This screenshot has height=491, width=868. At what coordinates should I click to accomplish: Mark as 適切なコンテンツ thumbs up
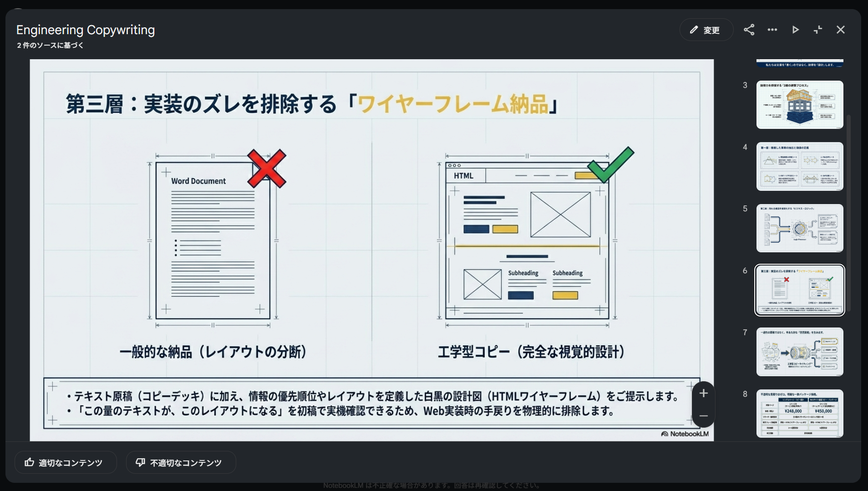pyautogui.click(x=66, y=463)
